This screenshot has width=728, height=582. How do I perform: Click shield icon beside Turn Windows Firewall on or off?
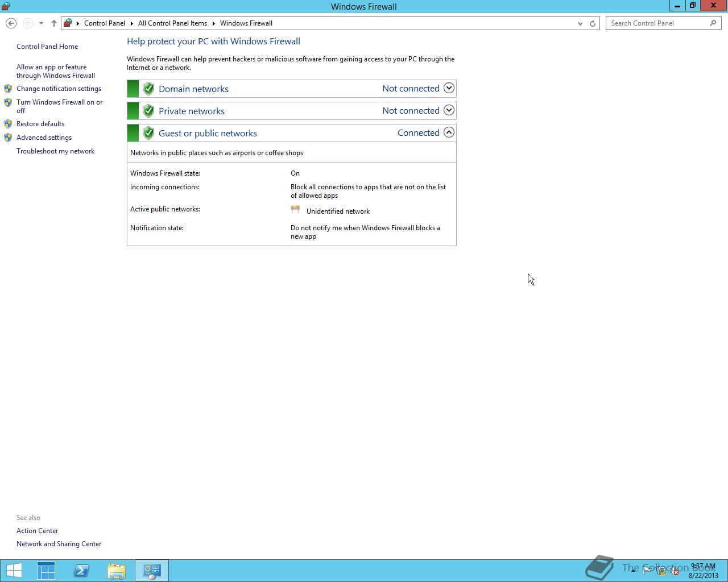(x=8, y=102)
